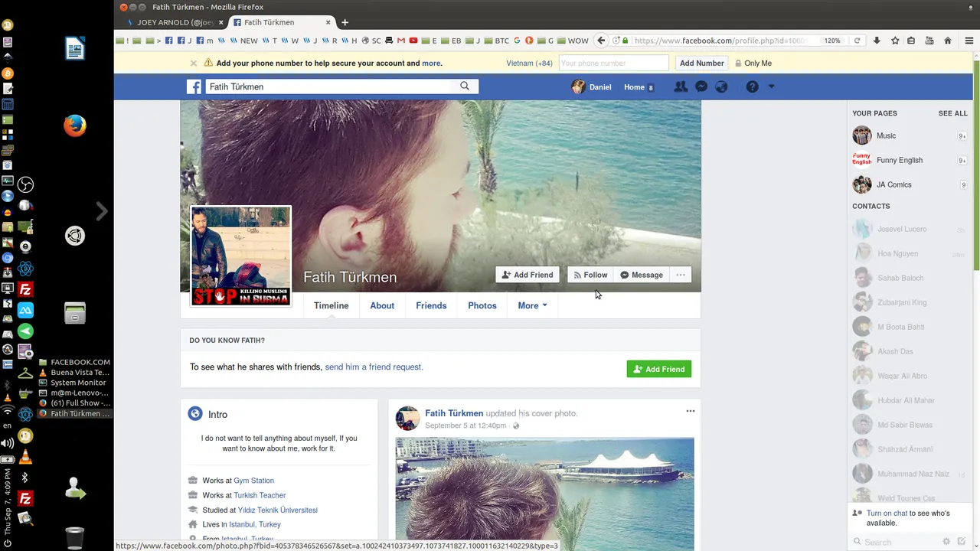
Task: Click the Firefox downloads arrow icon
Action: [x=877, y=41]
